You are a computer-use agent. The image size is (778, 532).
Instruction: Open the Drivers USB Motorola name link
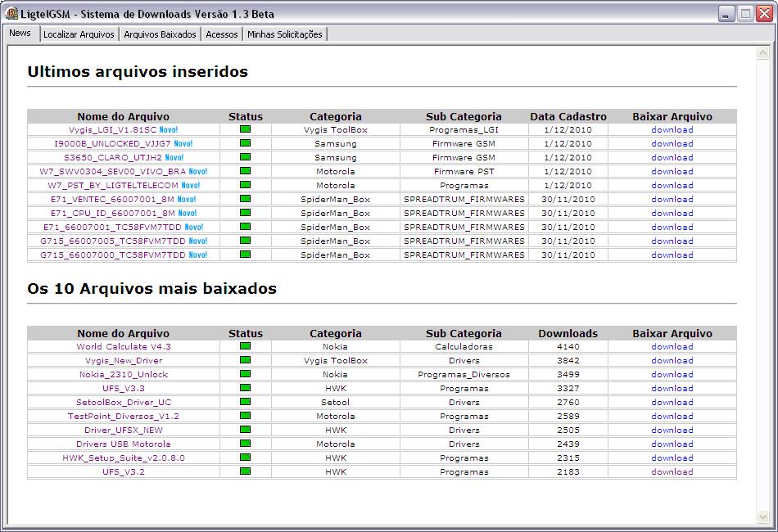coord(124,444)
